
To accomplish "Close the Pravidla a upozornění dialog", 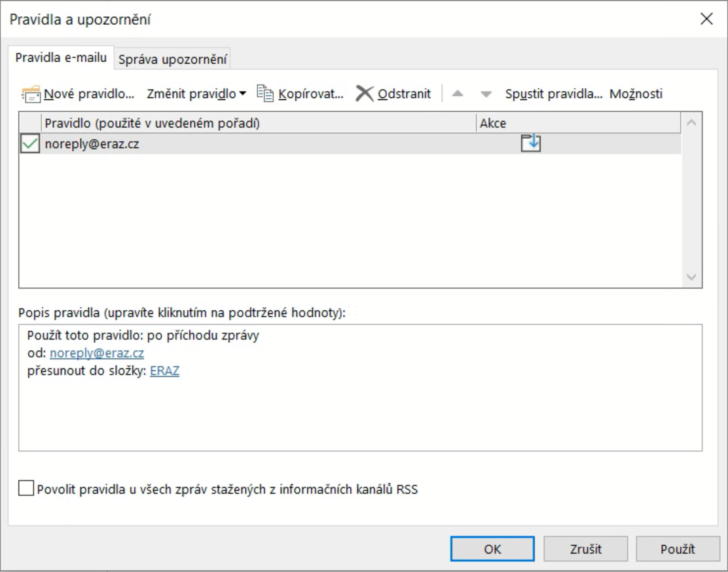I will click(706, 19).
